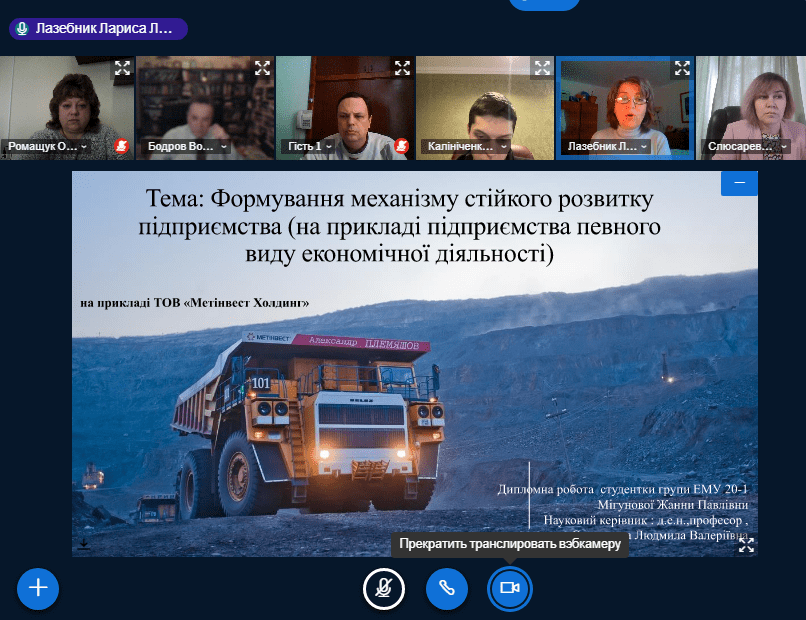Screen dimensions: 806x620
Task: Minimize the presentation with the minus button
Action: coord(739,183)
